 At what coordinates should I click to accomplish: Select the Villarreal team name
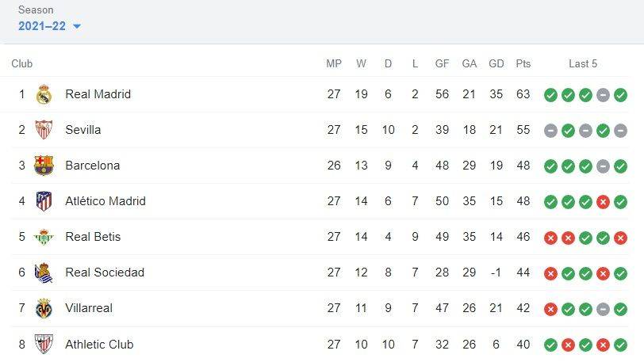(x=89, y=308)
